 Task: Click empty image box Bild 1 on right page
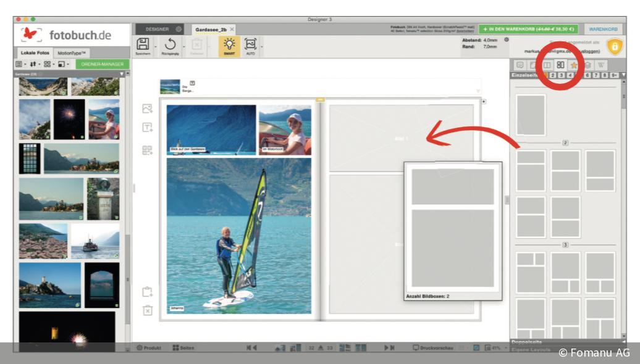401,139
